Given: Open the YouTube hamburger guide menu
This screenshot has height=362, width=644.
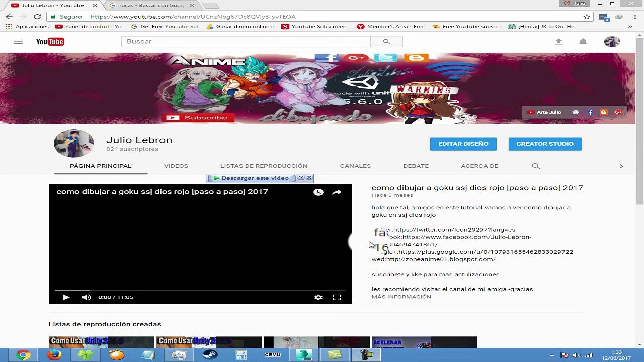Looking at the screenshot, I should point(18,41).
